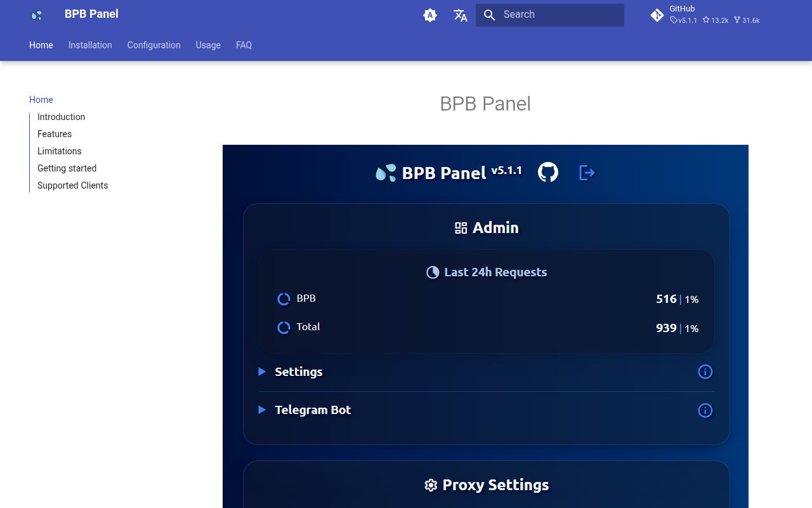Go to the Usage tab
Screen dimensions: 812x508
pyautogui.click(x=208, y=45)
